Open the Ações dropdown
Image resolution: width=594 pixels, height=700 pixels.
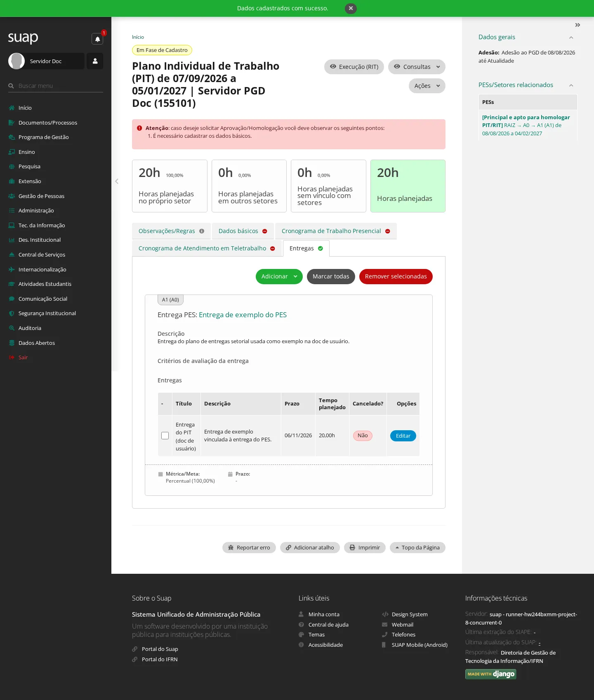click(427, 86)
